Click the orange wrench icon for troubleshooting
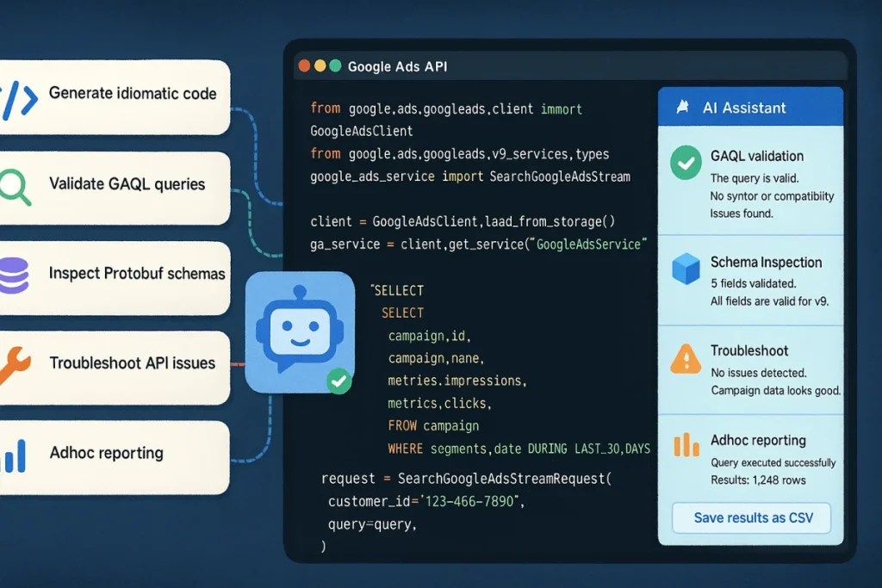This screenshot has height=588, width=882. coord(15,365)
